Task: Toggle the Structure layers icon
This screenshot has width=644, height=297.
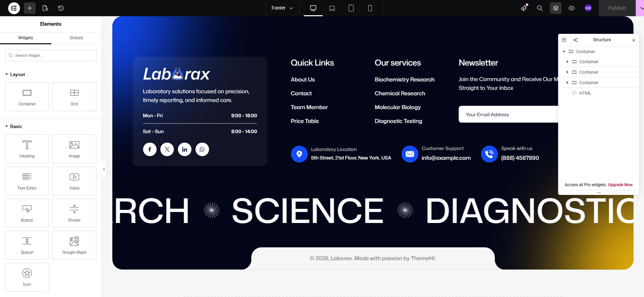Action: tap(555, 8)
